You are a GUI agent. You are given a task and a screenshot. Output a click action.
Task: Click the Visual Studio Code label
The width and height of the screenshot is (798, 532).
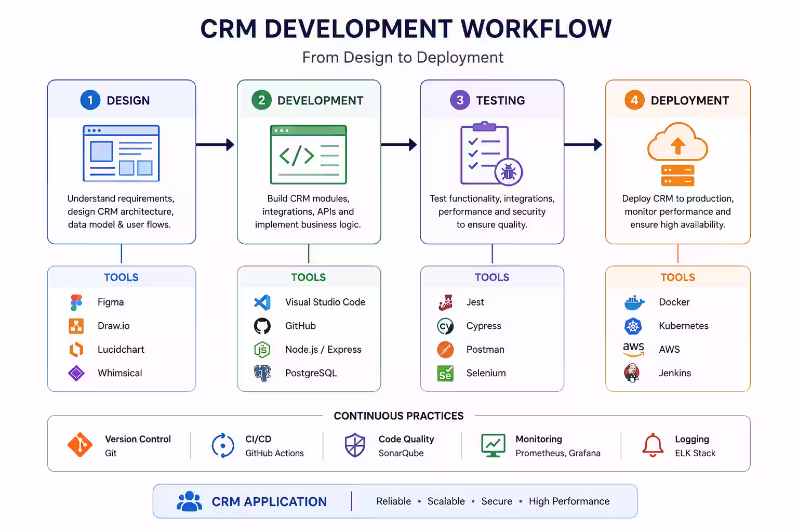(x=325, y=302)
